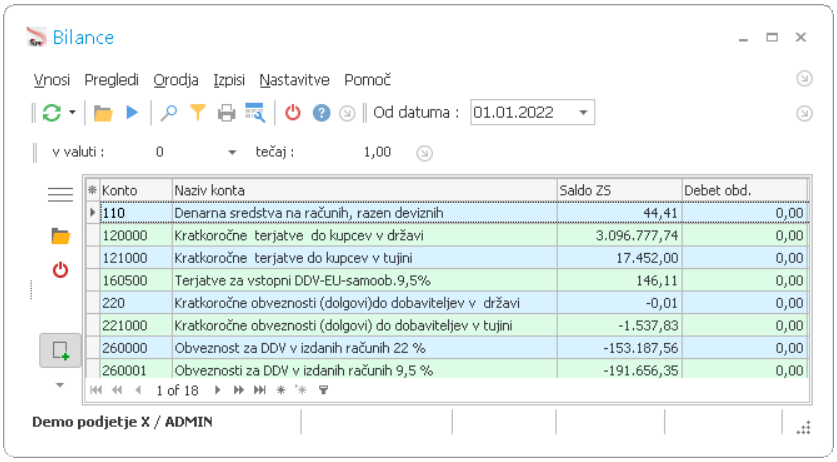Click the hamburger menu icon in sidebar
This screenshot has width=837, height=462.
tap(60, 194)
